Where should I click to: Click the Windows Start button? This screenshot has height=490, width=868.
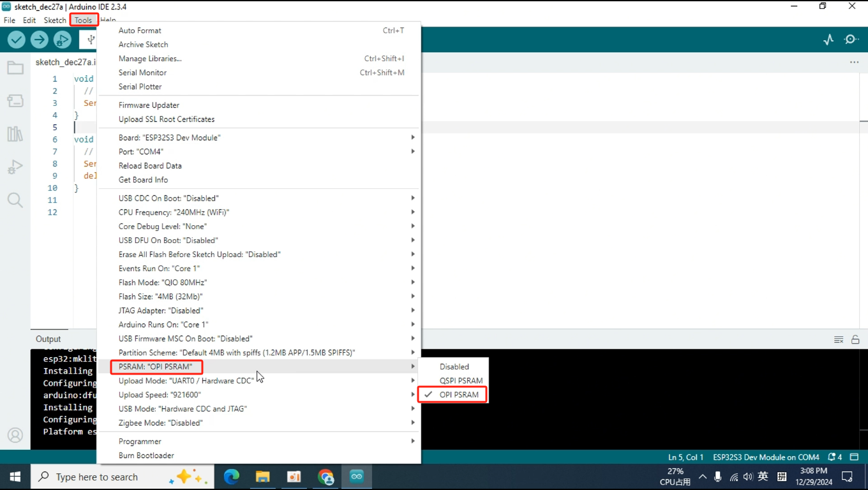point(15,477)
